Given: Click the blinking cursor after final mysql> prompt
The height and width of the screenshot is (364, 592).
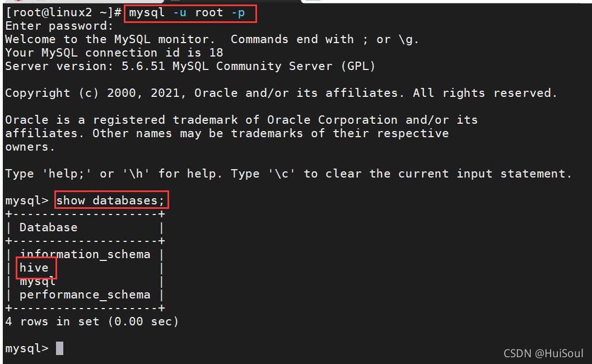Looking at the screenshot, I should point(60,348).
